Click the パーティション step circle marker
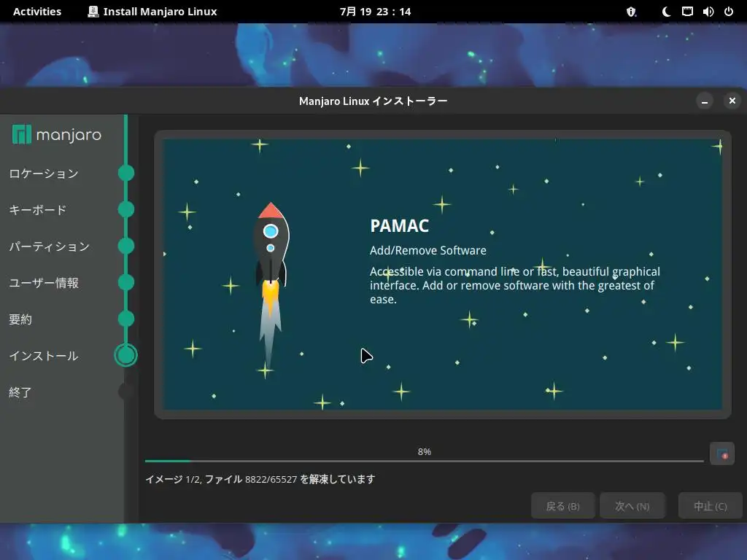Screen dimensions: 747x560 coord(126,246)
